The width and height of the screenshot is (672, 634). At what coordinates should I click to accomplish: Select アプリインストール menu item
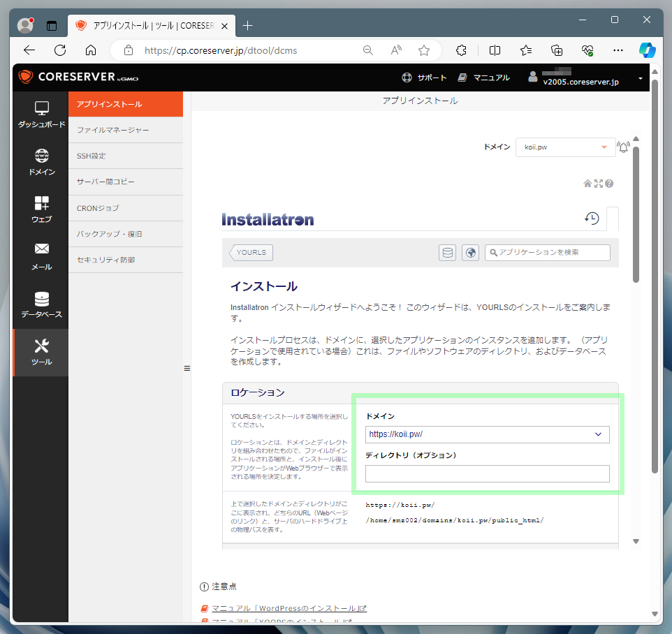tap(126, 104)
